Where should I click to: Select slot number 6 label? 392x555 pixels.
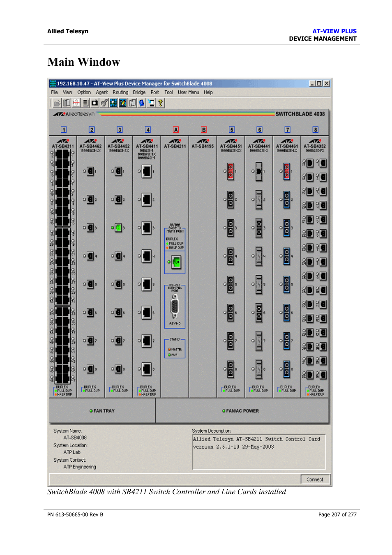[x=260, y=129]
